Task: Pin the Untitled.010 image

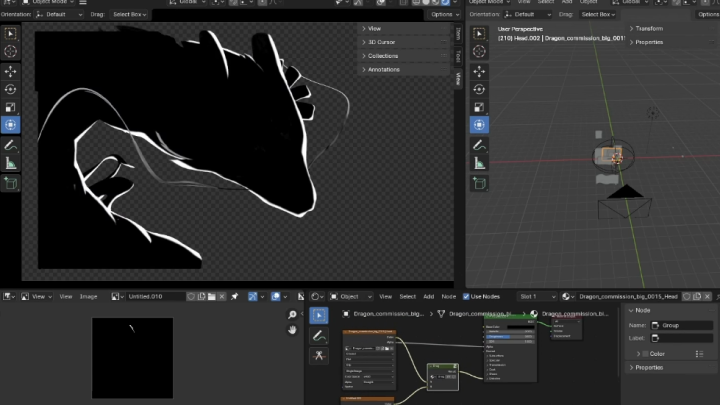Action: (x=235, y=297)
